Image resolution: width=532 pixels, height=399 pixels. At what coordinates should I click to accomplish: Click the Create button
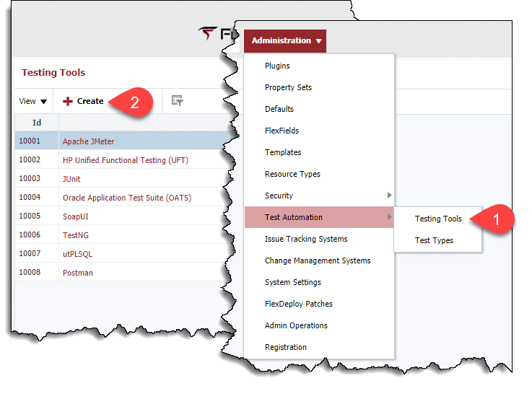click(x=83, y=101)
